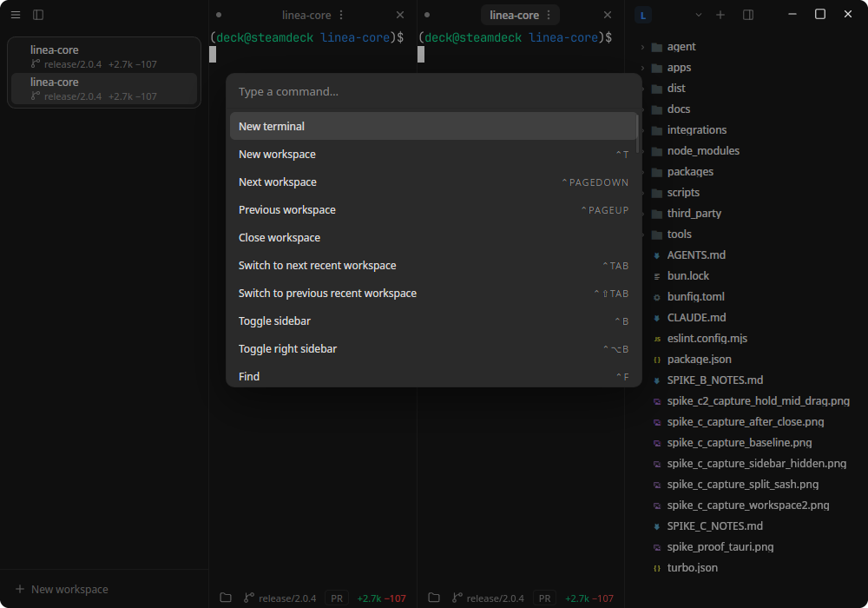Run Toggle right sidebar command
Screen dimensions: 868x608
pyautogui.click(x=433, y=348)
